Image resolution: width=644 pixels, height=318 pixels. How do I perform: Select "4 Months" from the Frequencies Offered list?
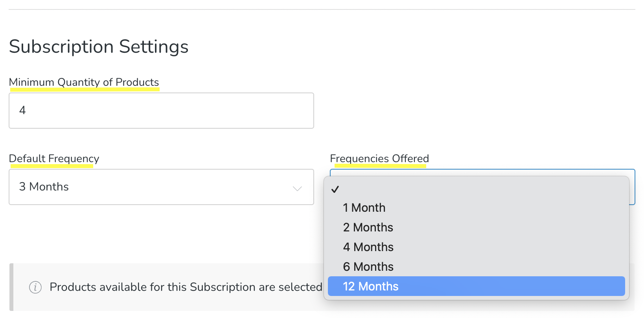click(x=368, y=247)
